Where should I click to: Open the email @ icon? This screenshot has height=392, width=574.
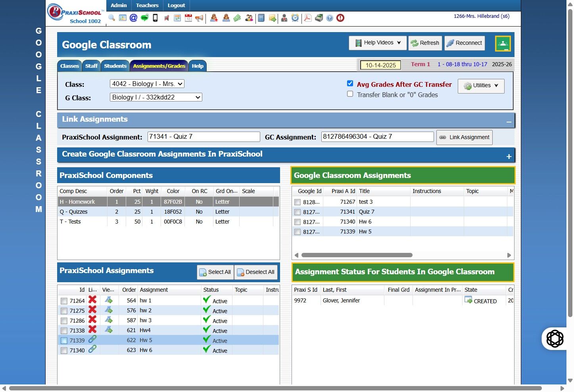pos(133,18)
